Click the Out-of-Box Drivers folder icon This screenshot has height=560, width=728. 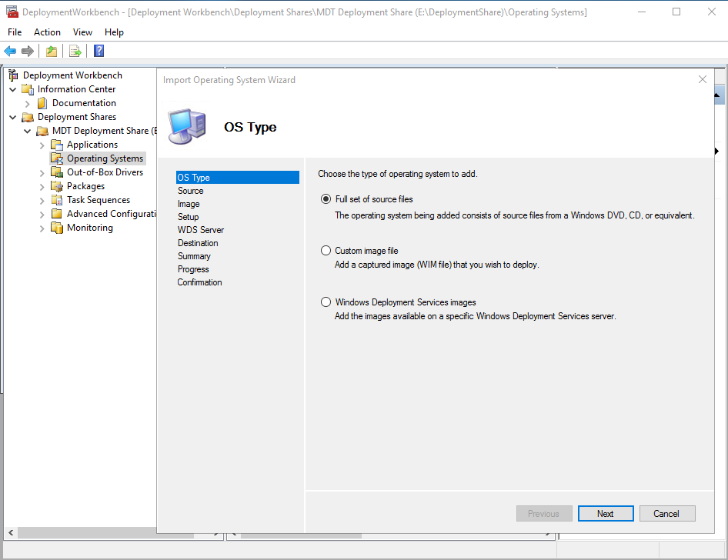click(x=57, y=172)
